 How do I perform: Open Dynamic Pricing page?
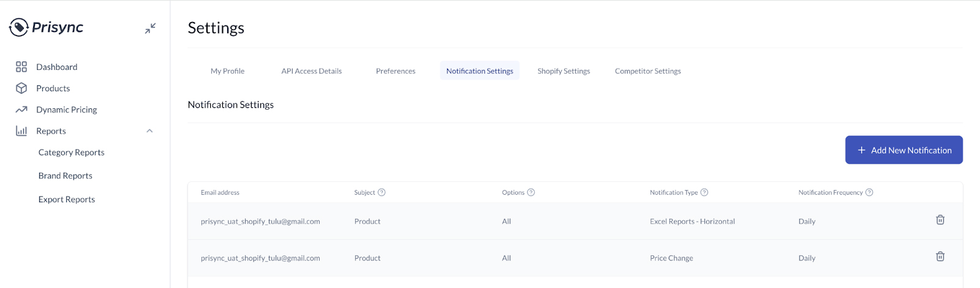66,110
